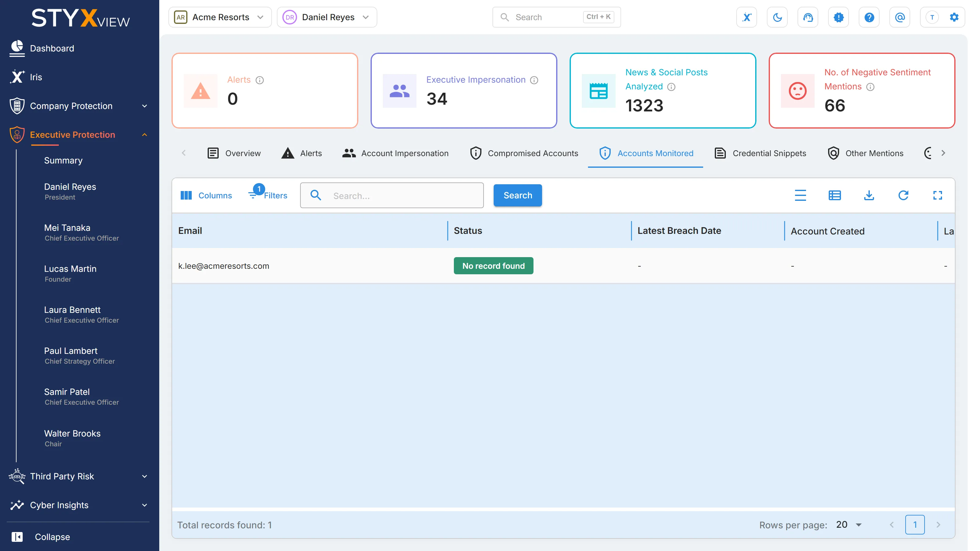The width and height of the screenshot is (980, 551).
Task: Download table data with export icon
Action: point(869,196)
